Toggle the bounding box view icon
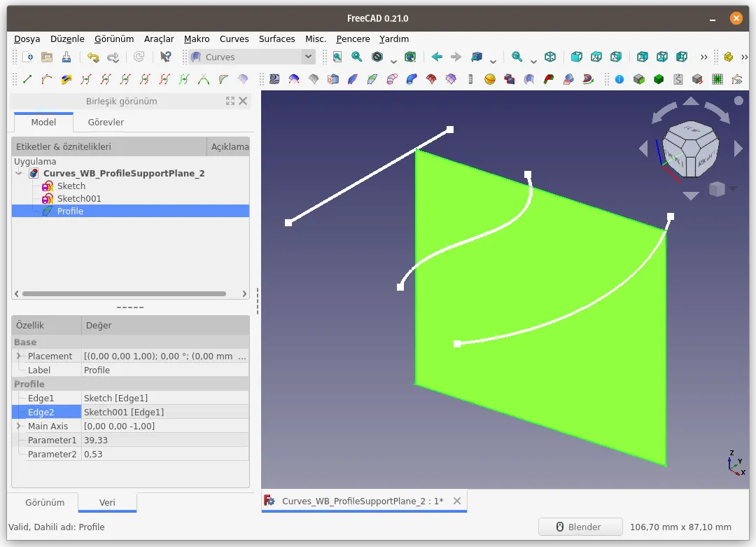This screenshot has width=756, height=547. [410, 57]
